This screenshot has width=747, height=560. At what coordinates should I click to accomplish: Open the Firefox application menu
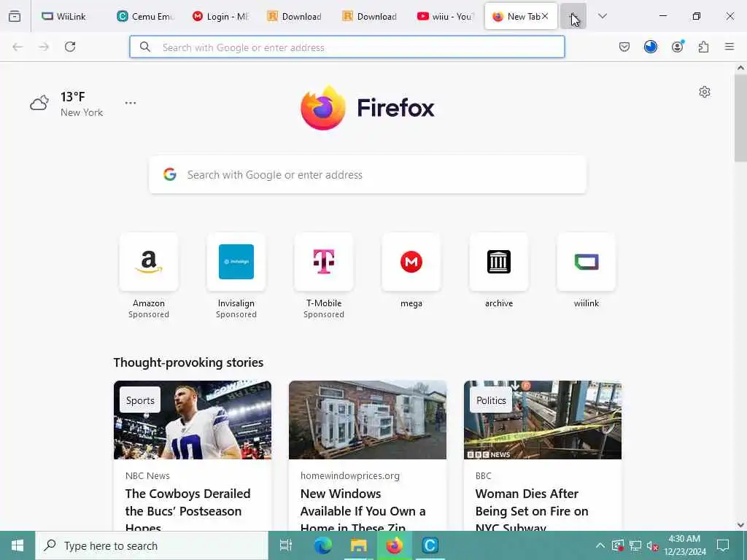coord(729,47)
